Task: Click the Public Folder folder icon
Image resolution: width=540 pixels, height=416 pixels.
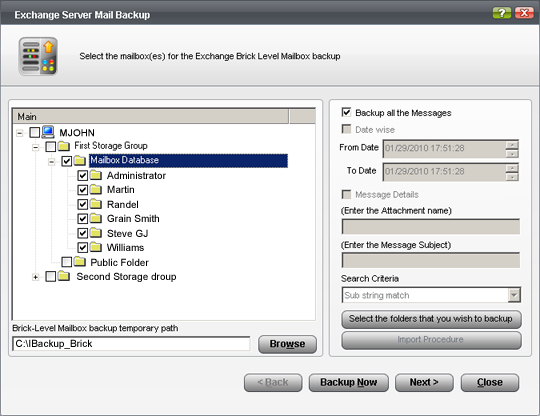Action: (80, 262)
